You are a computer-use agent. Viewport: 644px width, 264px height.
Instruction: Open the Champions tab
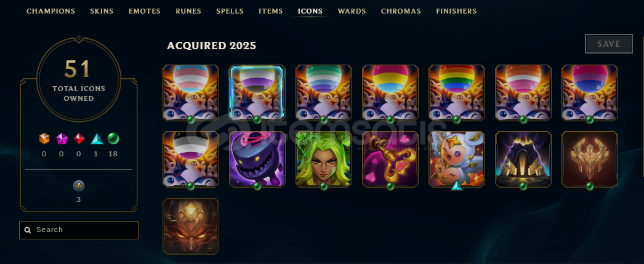pos(51,11)
